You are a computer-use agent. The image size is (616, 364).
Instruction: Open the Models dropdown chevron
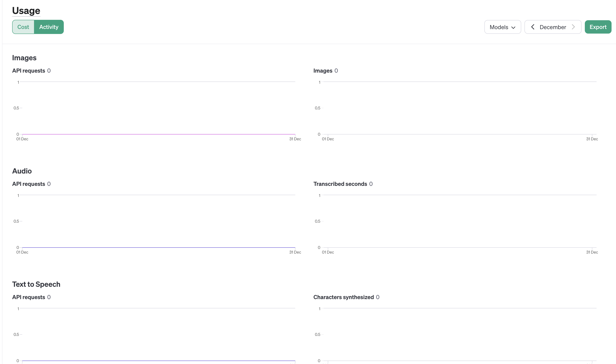pos(513,28)
